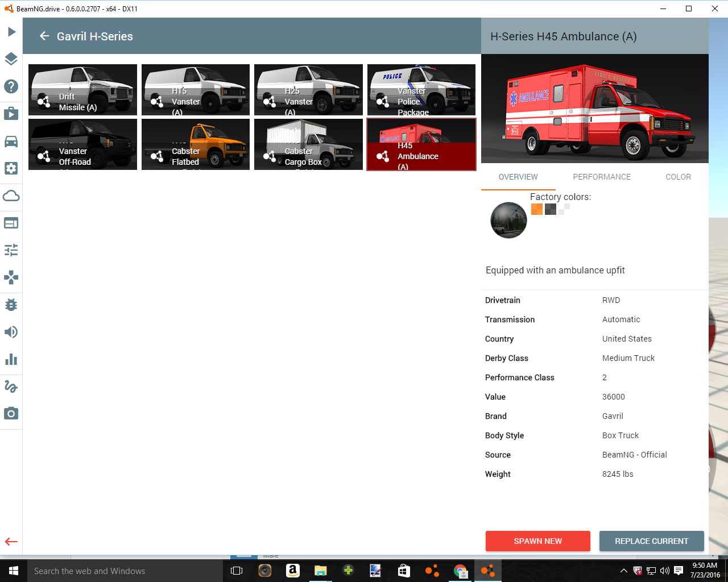Open the options sliders icon

click(11, 250)
